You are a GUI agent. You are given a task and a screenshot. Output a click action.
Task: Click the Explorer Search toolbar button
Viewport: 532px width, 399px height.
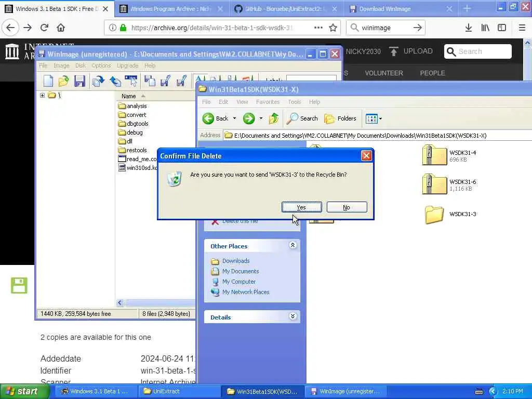coord(302,118)
